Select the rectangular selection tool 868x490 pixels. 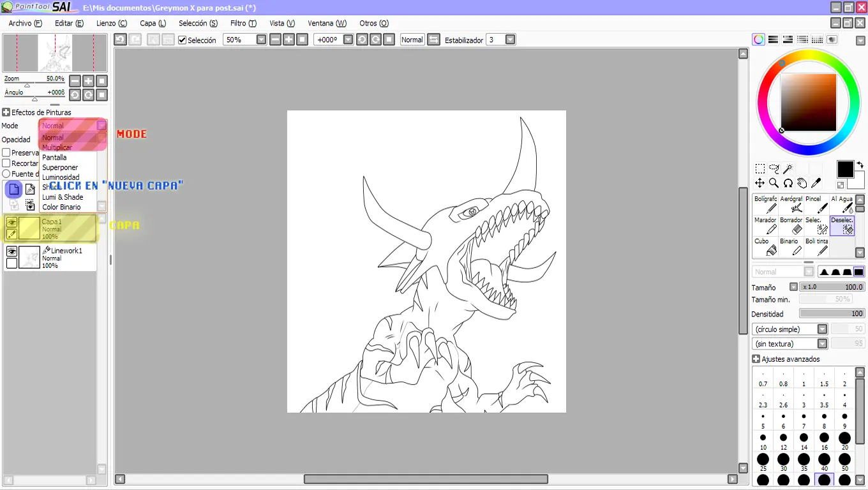click(x=759, y=169)
